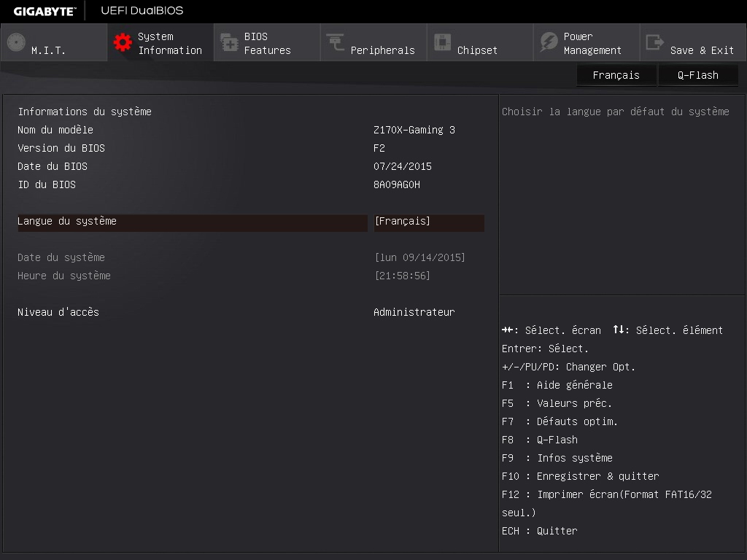Click the Save & Exit door icon
747x560 pixels.
coord(655,42)
